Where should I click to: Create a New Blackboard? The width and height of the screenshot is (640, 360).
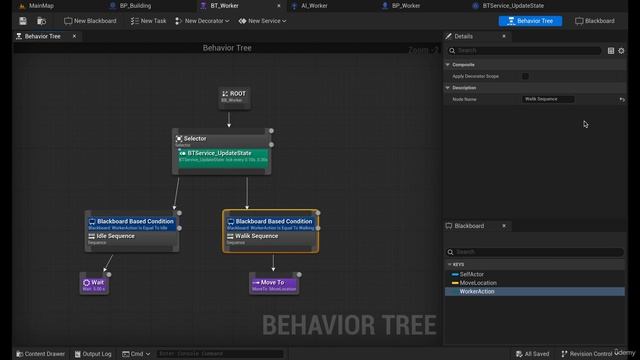[90, 21]
